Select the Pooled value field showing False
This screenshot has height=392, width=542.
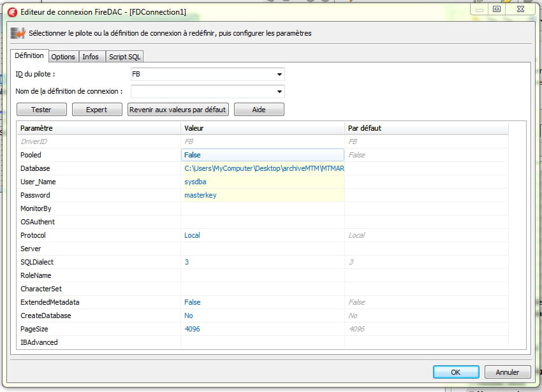coord(262,155)
